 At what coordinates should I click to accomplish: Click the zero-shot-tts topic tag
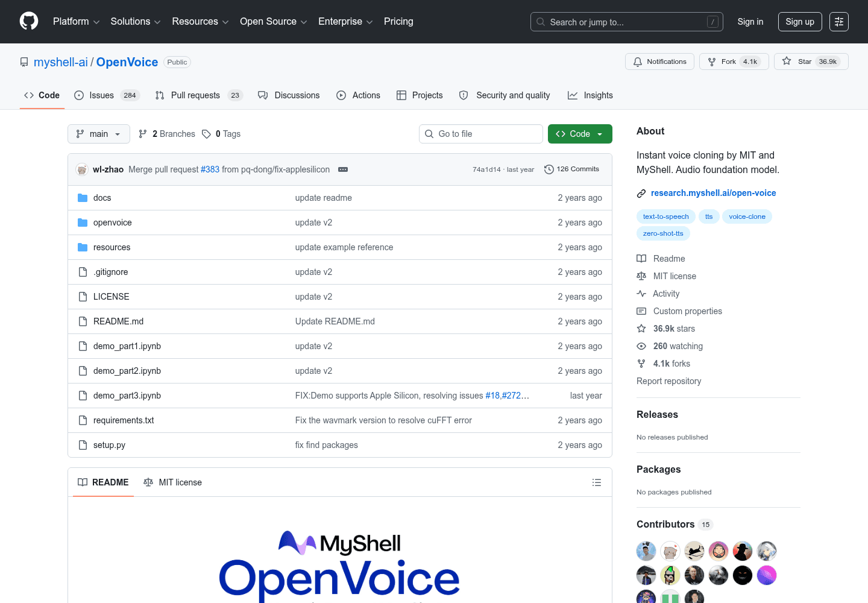[663, 233]
